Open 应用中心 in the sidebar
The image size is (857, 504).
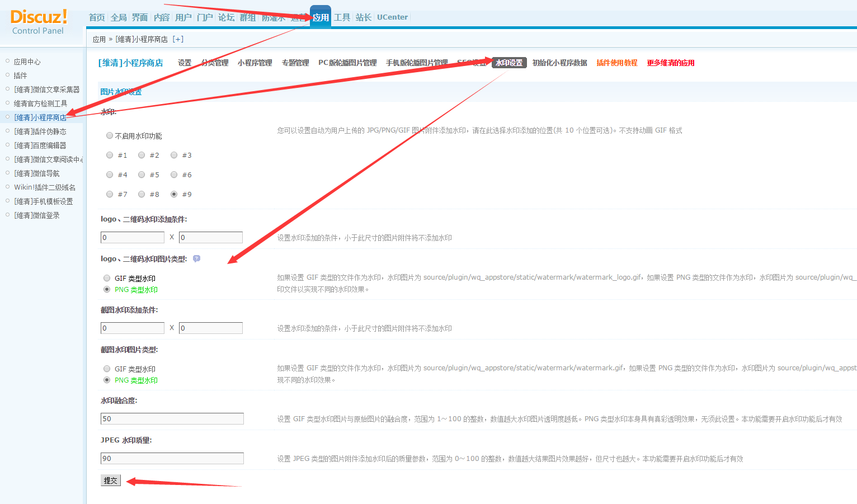[x=27, y=62]
